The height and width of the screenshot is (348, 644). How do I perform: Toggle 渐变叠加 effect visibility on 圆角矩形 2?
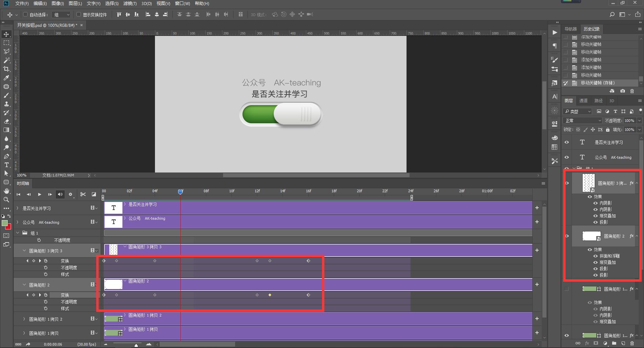(596, 263)
